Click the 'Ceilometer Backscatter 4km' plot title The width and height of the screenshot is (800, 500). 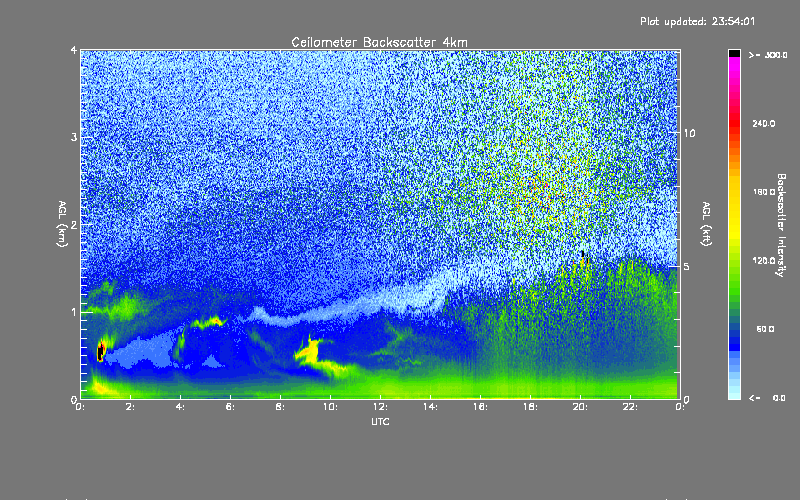[x=379, y=42]
